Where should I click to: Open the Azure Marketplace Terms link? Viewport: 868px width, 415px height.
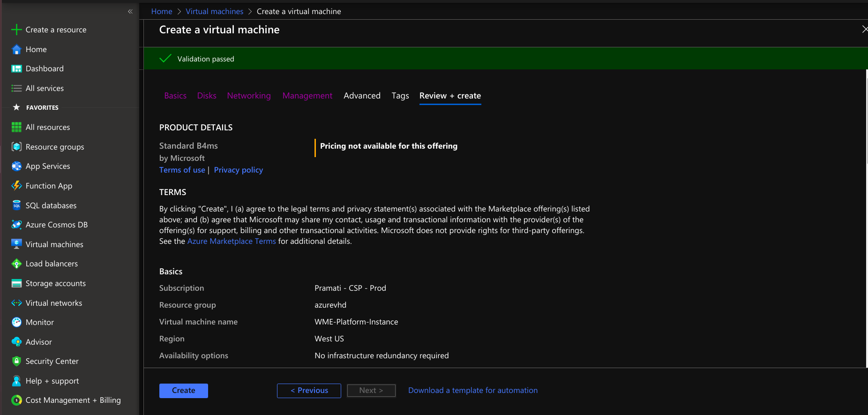pyautogui.click(x=232, y=241)
